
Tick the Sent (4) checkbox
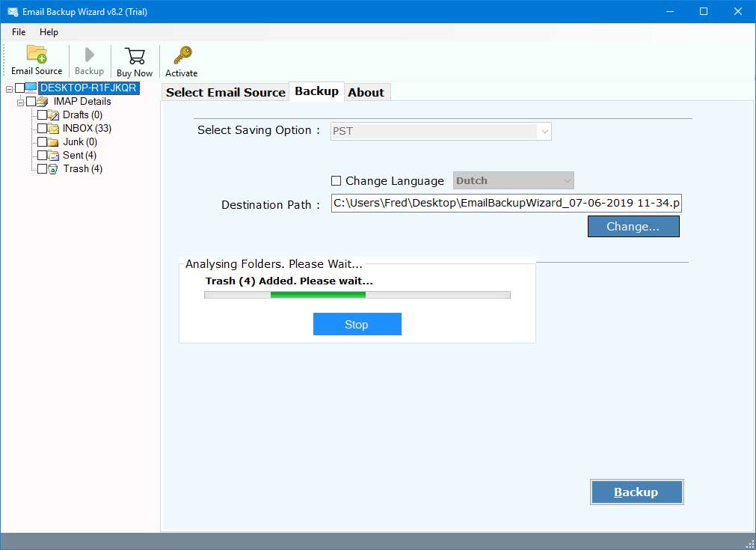(42, 156)
